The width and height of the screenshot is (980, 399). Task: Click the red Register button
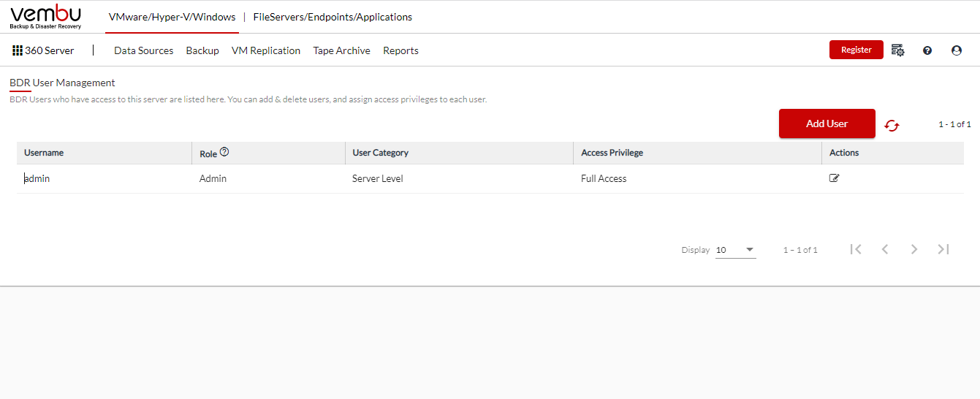click(856, 50)
